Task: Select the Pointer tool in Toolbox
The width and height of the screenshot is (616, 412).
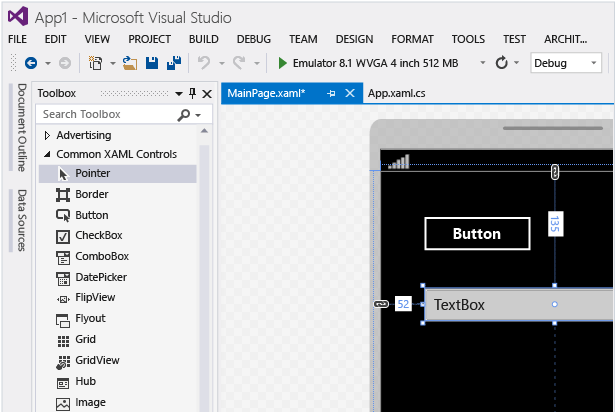Action: pyautogui.click(x=117, y=174)
